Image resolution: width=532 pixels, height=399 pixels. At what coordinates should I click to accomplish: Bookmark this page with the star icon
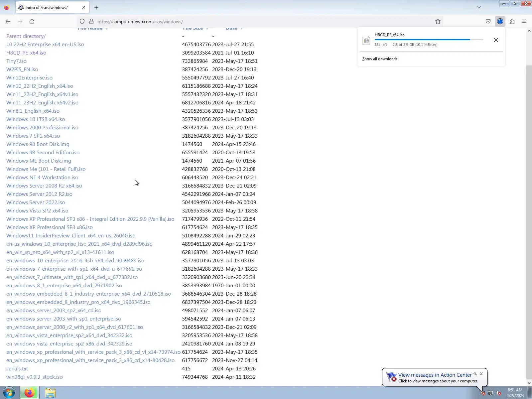438,22
